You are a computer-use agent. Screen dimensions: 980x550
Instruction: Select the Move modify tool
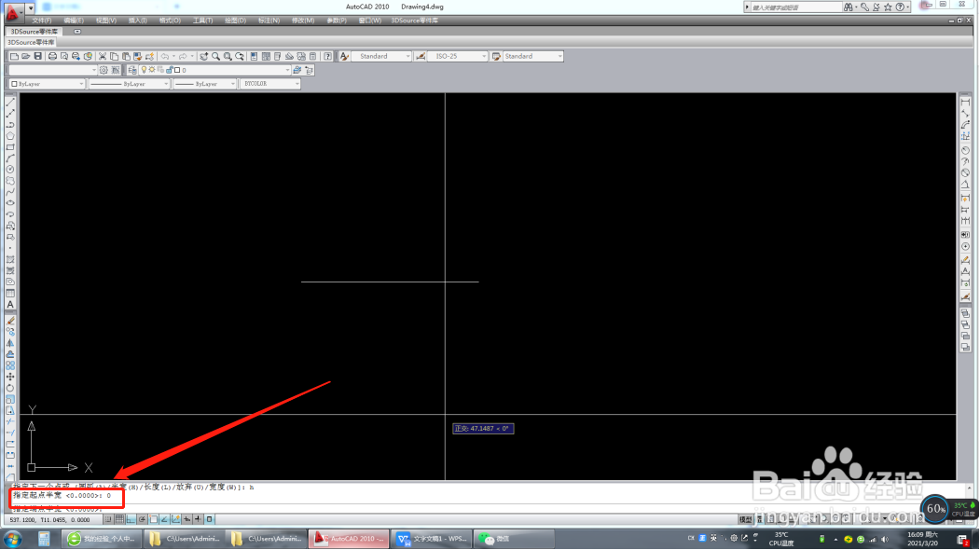tap(10, 377)
